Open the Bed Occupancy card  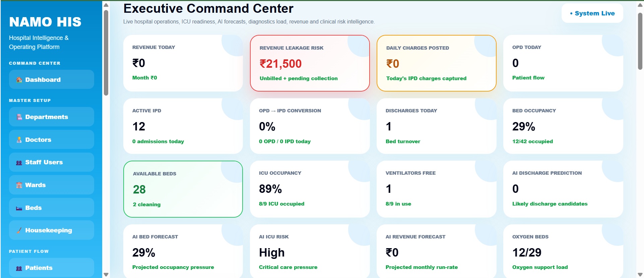tap(563, 126)
